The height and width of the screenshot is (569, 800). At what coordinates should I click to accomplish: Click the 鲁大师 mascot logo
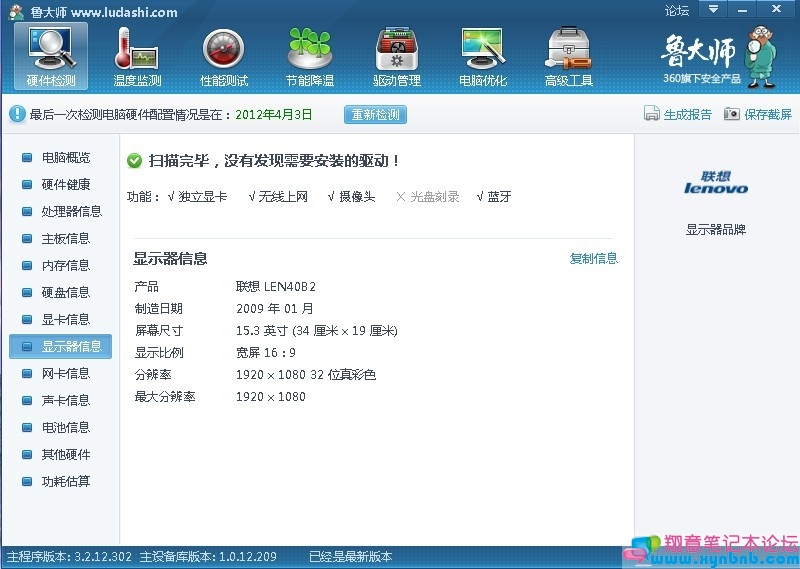[x=760, y=56]
